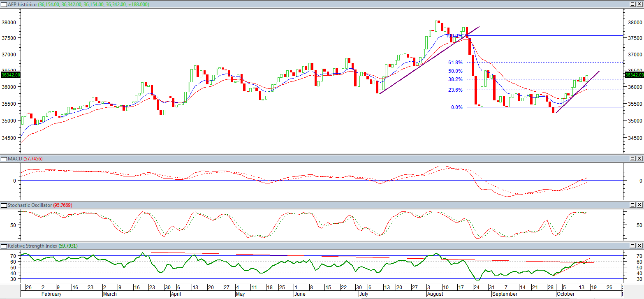Image resolution: width=644 pixels, height=299 pixels.
Task: Click the MACD panel window icon
Action: point(4,158)
